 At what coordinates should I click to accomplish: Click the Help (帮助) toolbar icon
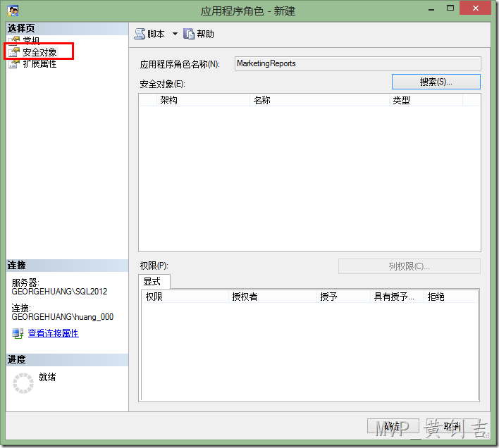point(189,34)
